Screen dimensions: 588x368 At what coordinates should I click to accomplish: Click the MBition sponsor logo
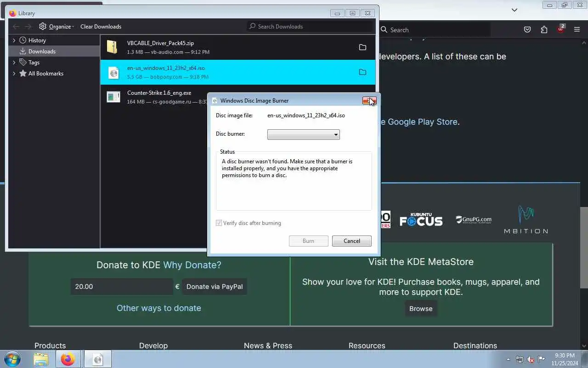coord(526,219)
